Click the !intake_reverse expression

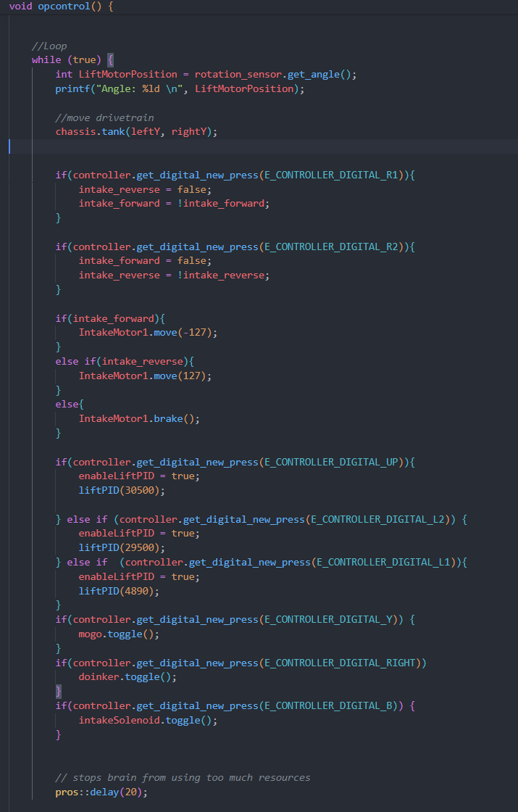click(x=220, y=275)
